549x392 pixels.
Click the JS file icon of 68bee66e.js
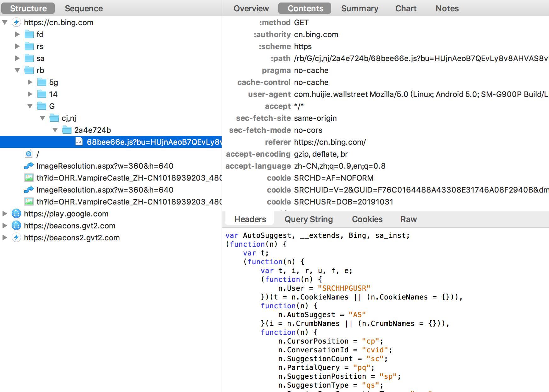[79, 142]
